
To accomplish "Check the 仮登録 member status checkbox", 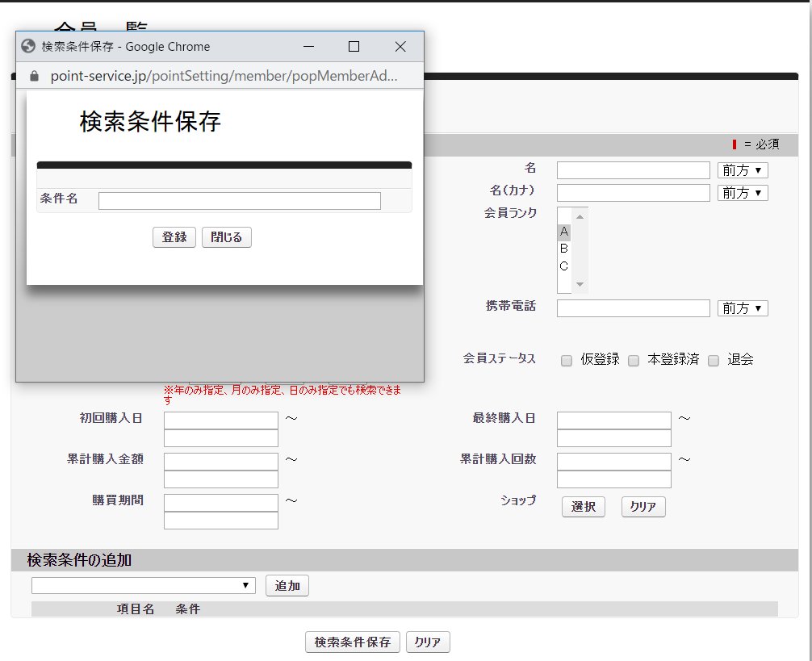I will pos(567,361).
